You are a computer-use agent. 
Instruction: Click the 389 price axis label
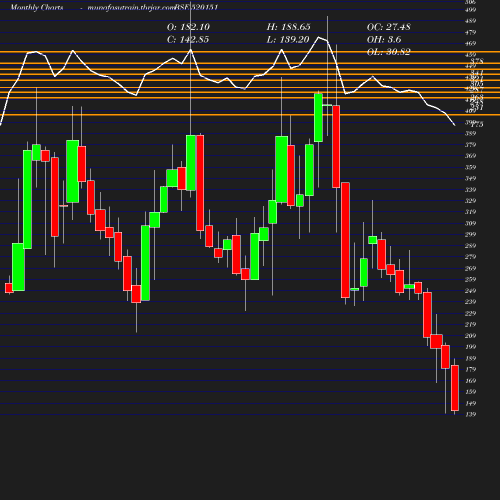(x=470, y=133)
